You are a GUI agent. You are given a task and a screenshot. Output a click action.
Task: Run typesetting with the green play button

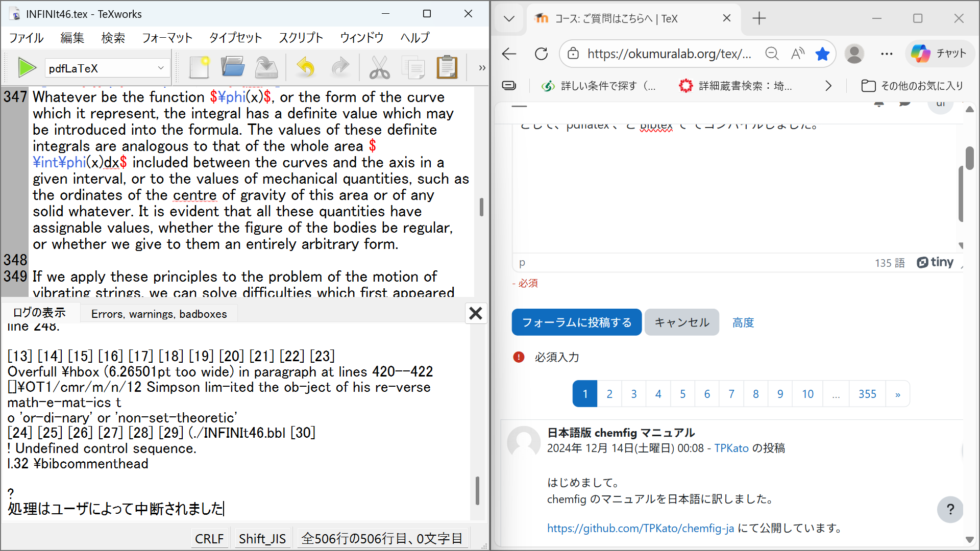point(27,67)
